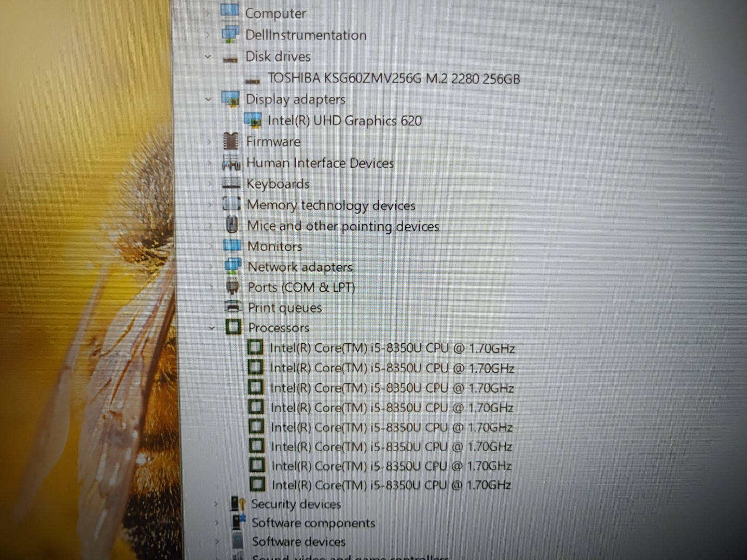The width and height of the screenshot is (747, 560).
Task: Select the 'Network adapters' label
Action: coord(300,267)
